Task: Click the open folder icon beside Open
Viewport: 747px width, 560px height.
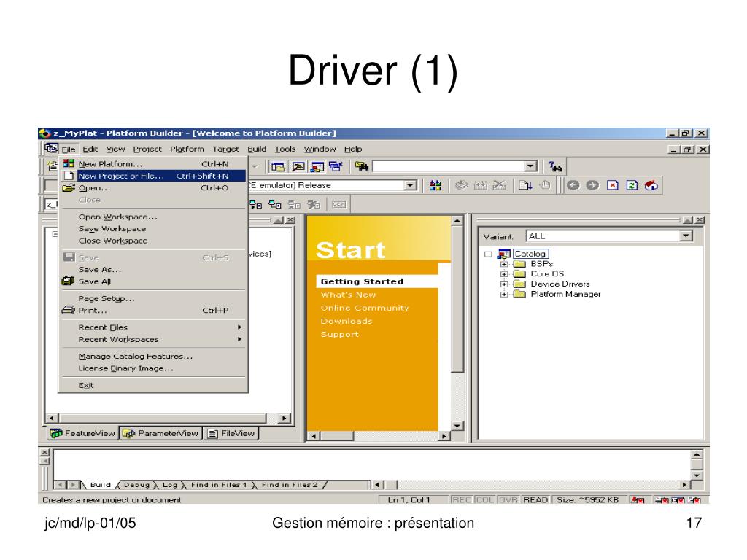Action: pyautogui.click(x=69, y=187)
